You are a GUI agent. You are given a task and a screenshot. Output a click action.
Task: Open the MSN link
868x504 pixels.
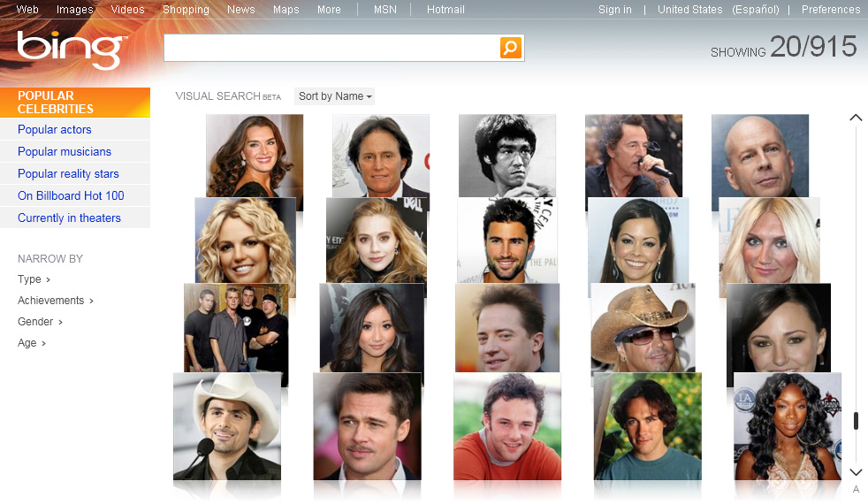pos(385,10)
